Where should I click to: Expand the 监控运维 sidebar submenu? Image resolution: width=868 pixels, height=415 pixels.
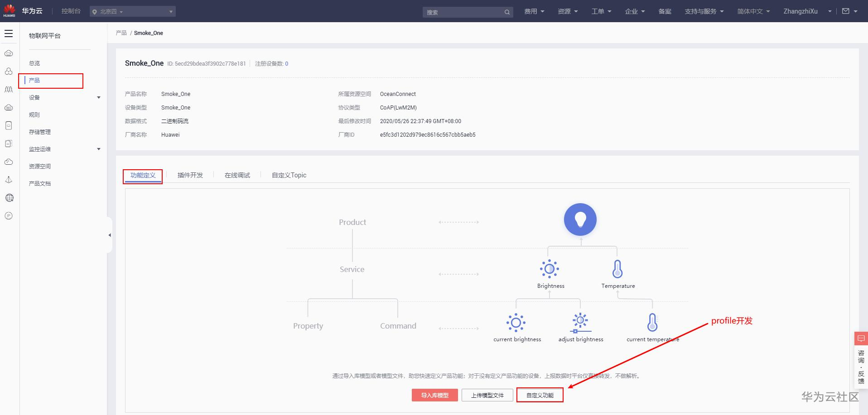point(99,149)
